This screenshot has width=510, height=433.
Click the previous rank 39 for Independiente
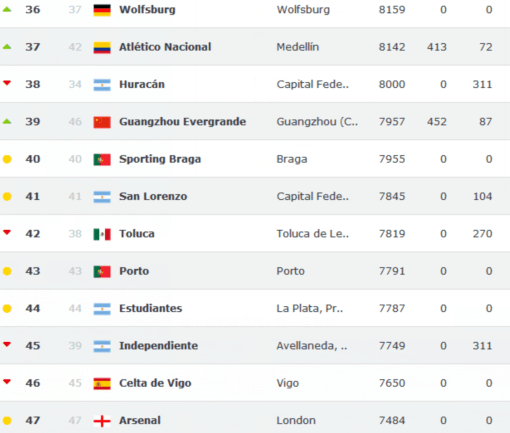pos(75,346)
